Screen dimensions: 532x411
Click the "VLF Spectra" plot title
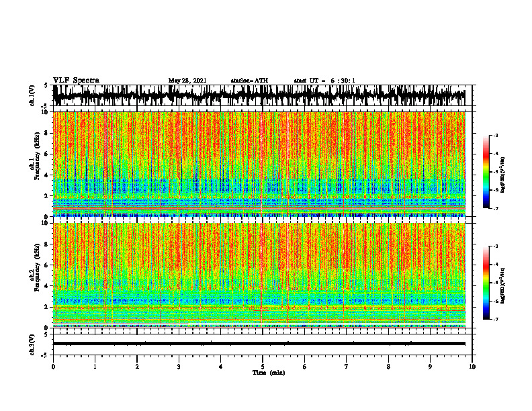click(76, 81)
